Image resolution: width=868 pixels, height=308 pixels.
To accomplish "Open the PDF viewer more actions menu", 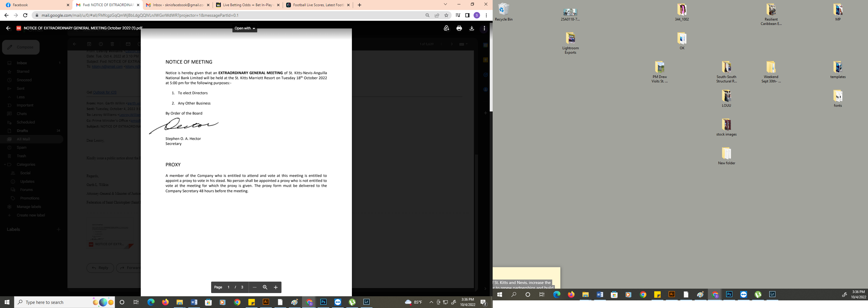I will tap(484, 28).
